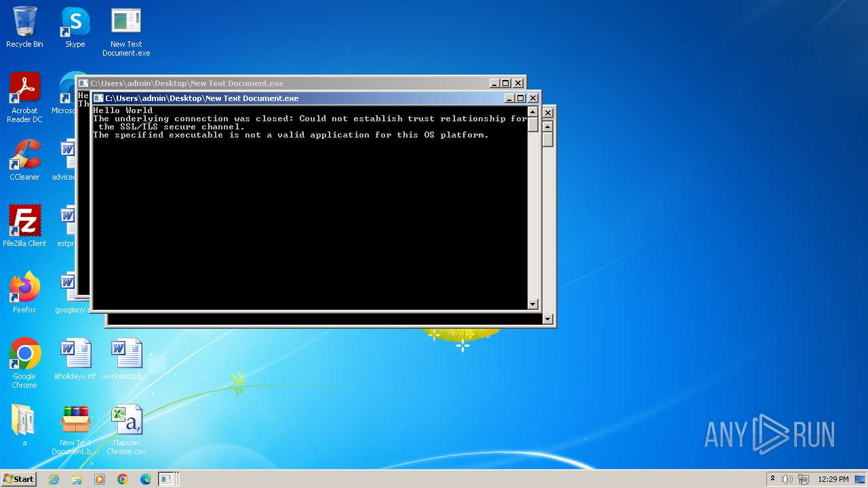868x488 pixels.
Task: Click the "the SSL/TLS secure channel." line
Action: point(172,127)
